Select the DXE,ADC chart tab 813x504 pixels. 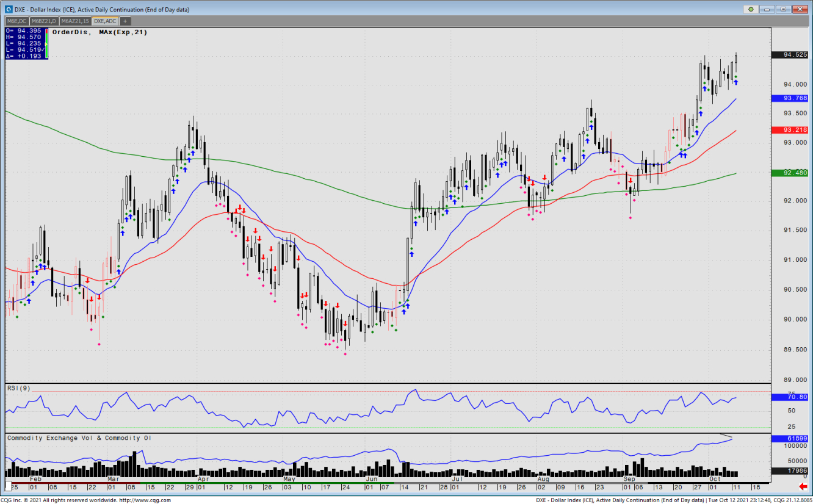[x=104, y=21]
